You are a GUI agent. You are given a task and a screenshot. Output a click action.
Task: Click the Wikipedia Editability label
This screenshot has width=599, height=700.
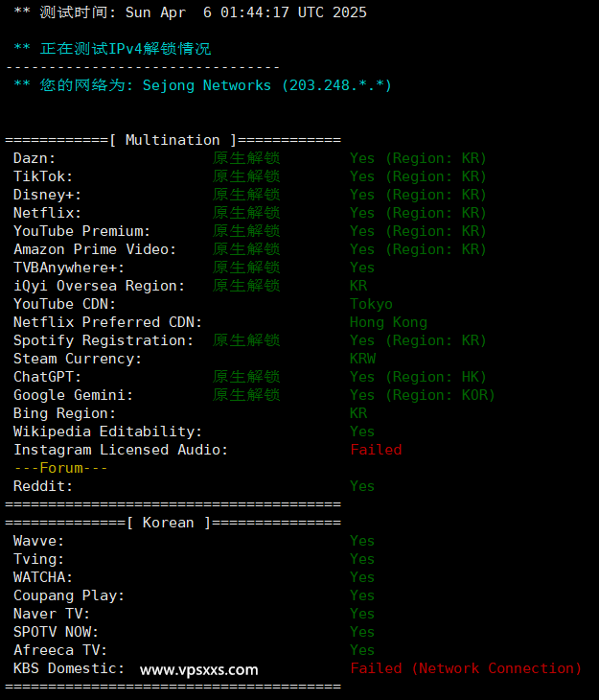point(107,432)
